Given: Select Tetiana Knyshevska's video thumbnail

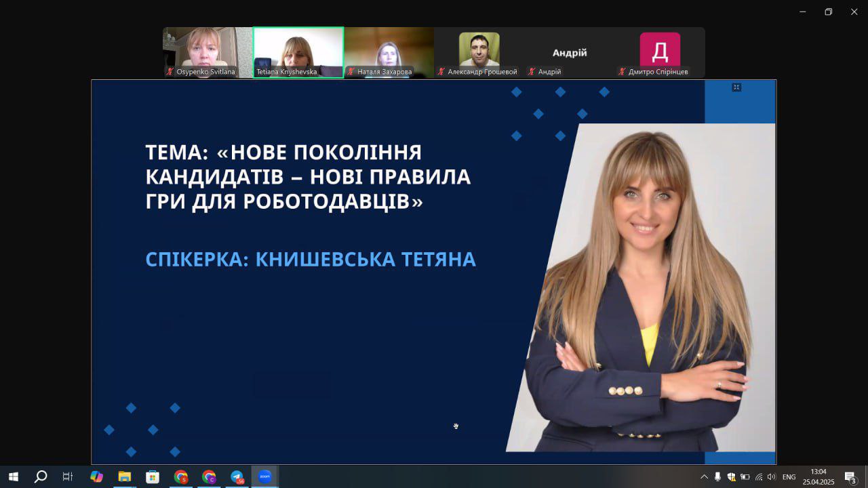Looking at the screenshot, I should (298, 52).
